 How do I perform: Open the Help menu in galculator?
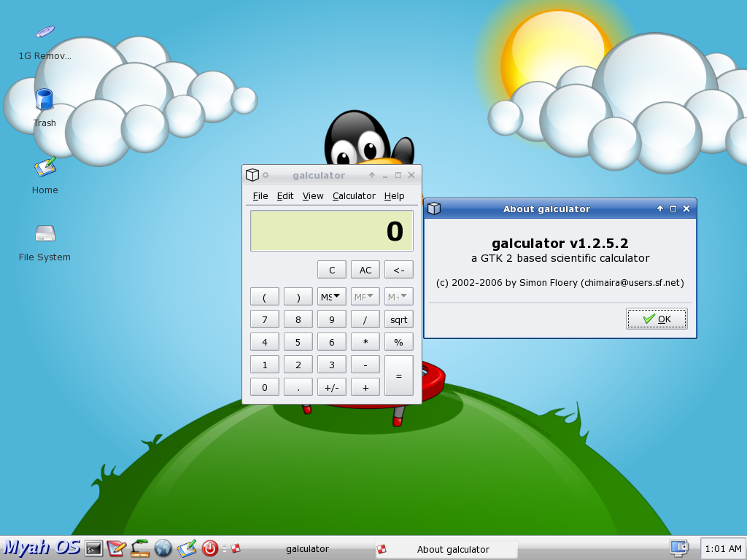pos(394,195)
